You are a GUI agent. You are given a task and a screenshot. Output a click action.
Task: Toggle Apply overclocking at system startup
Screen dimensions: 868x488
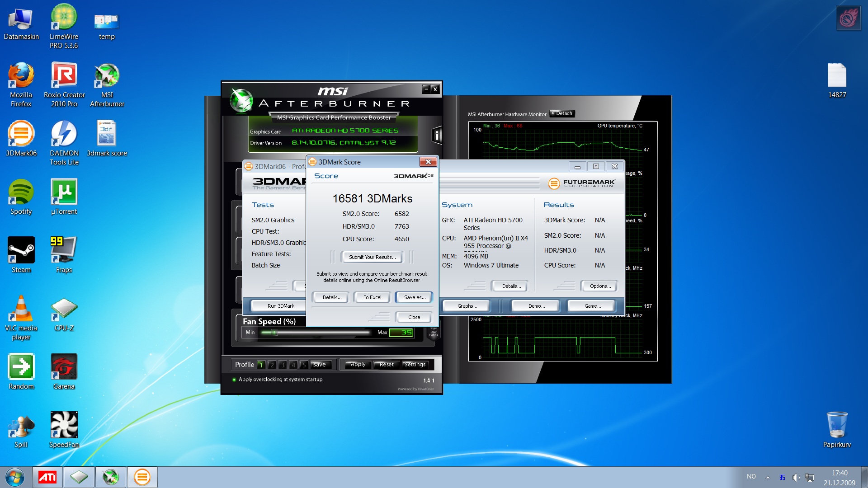(x=277, y=380)
